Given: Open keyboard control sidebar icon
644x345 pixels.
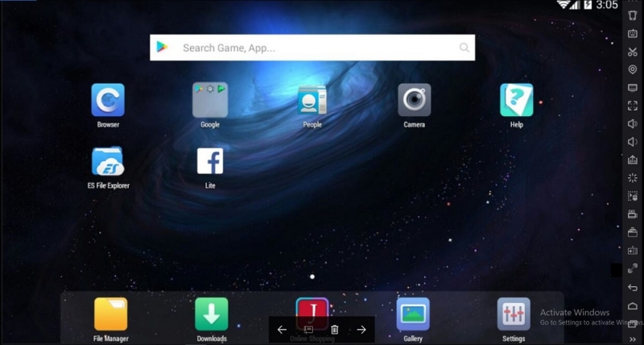Looking at the screenshot, I should tap(633, 34).
